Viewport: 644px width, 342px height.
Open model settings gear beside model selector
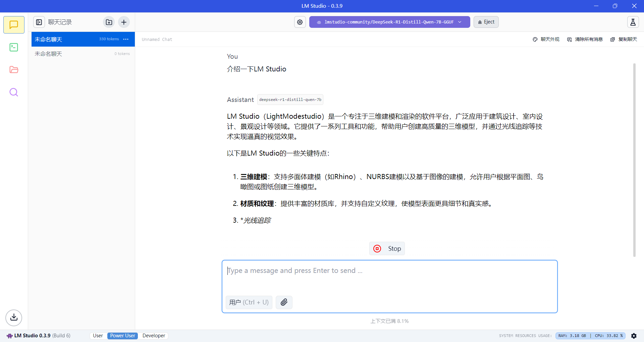(x=300, y=22)
